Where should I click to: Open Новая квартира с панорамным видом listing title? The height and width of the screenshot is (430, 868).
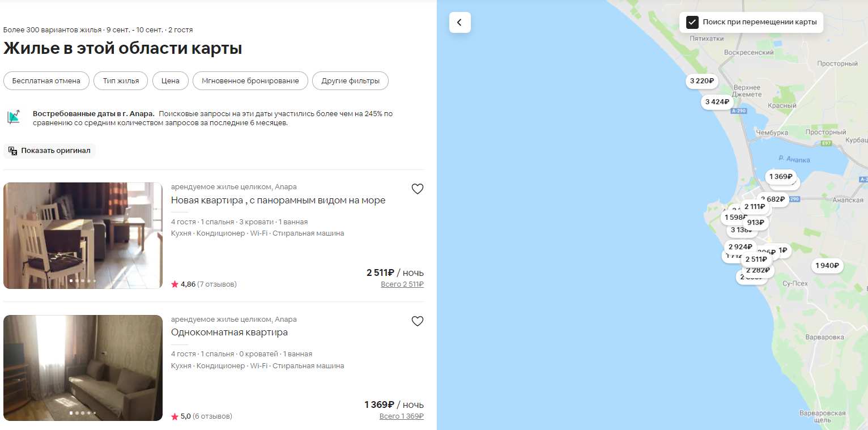click(278, 200)
